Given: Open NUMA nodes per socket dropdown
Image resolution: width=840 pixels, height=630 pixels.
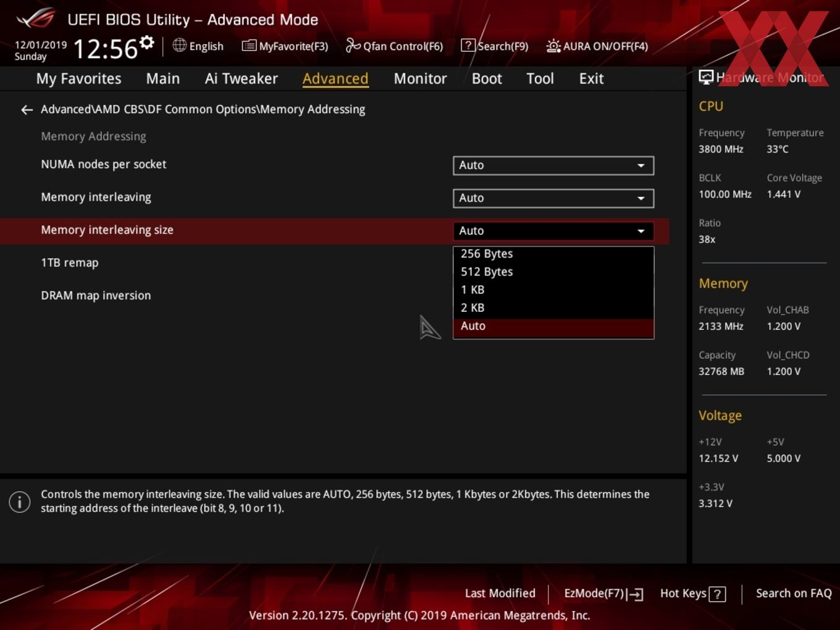Looking at the screenshot, I should pos(553,166).
